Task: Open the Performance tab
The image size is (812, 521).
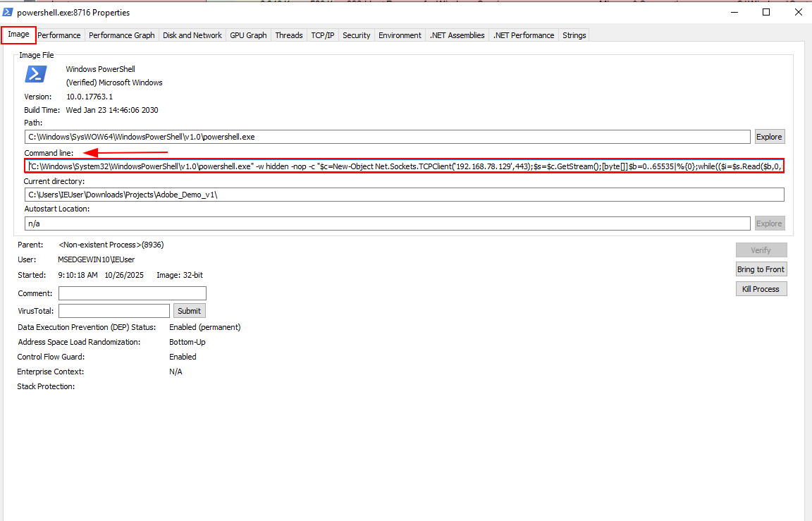Action: pos(59,35)
